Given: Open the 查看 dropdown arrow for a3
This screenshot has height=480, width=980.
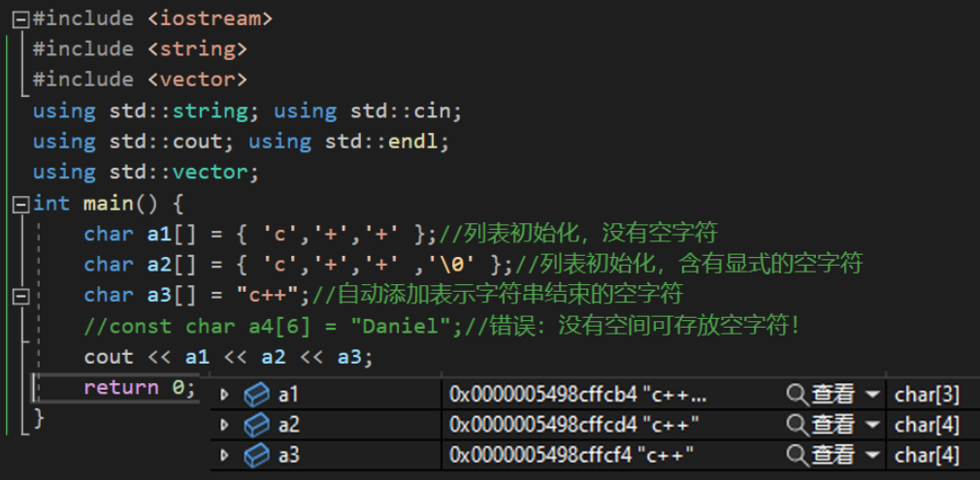Looking at the screenshot, I should [871, 456].
